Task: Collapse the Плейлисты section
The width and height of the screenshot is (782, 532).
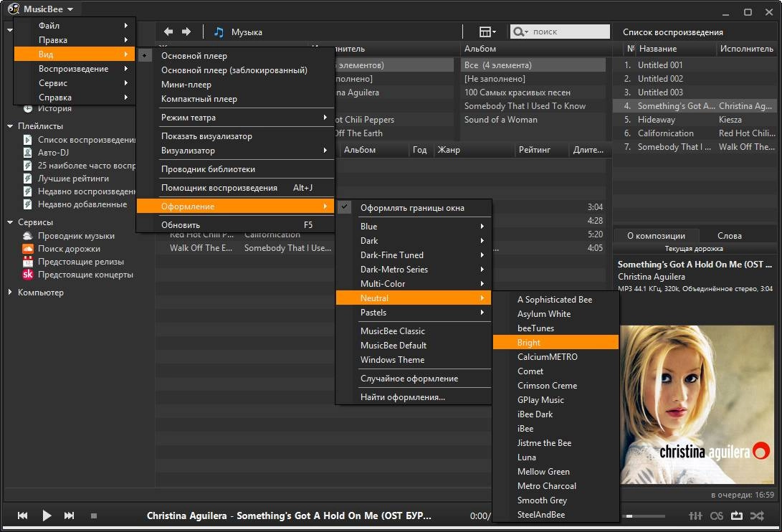Action: [9, 125]
